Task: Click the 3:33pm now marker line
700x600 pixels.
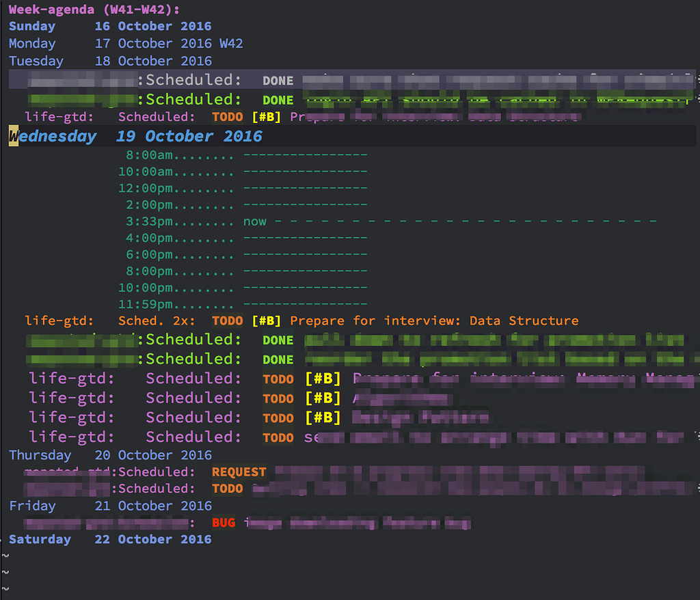Action: coord(391,221)
